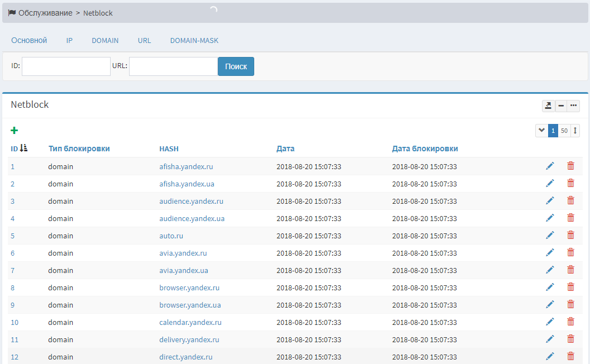
Task: Click the green plus icon to add entry
Action: coord(15,131)
